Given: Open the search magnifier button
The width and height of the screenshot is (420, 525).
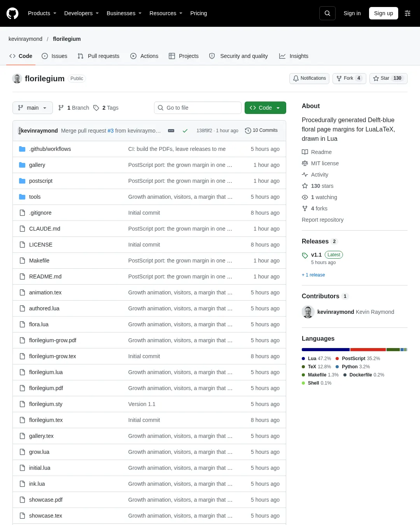Looking at the screenshot, I should point(327,13).
